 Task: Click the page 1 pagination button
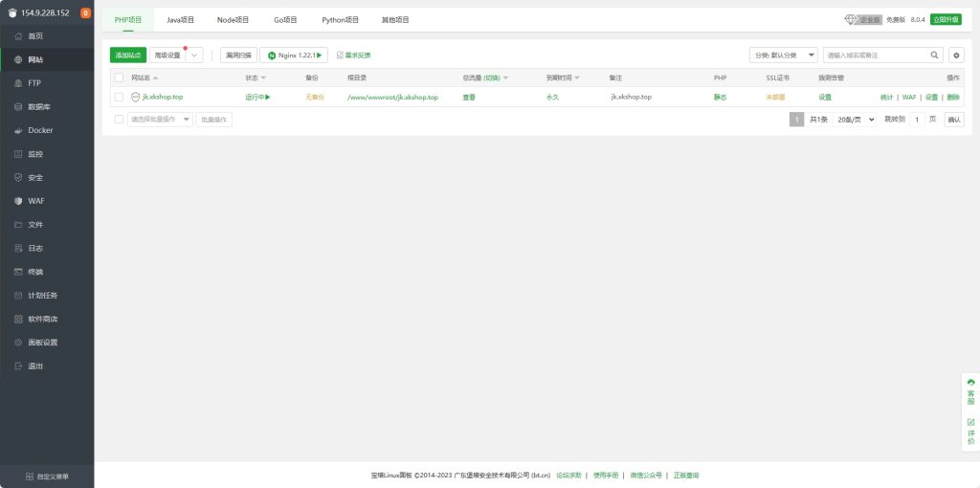796,120
